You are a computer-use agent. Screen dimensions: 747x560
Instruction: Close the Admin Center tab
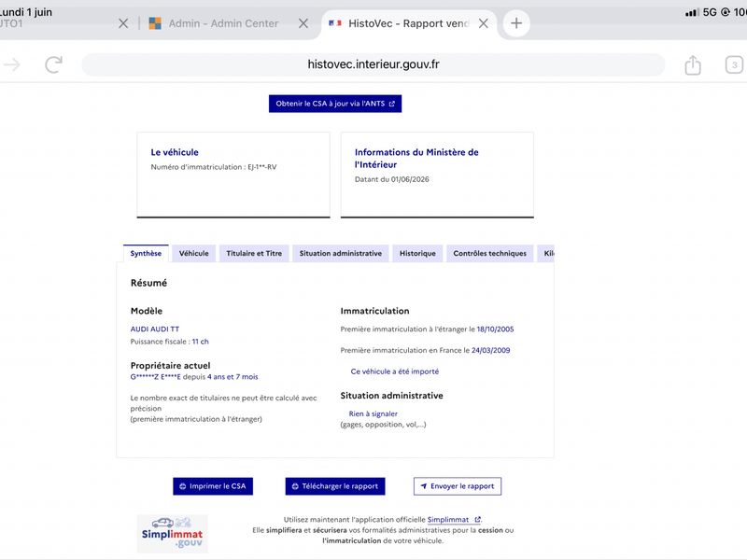tap(303, 23)
